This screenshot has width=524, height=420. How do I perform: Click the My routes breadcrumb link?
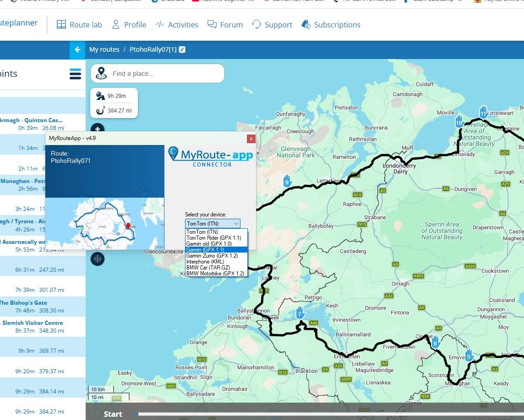[x=104, y=49]
